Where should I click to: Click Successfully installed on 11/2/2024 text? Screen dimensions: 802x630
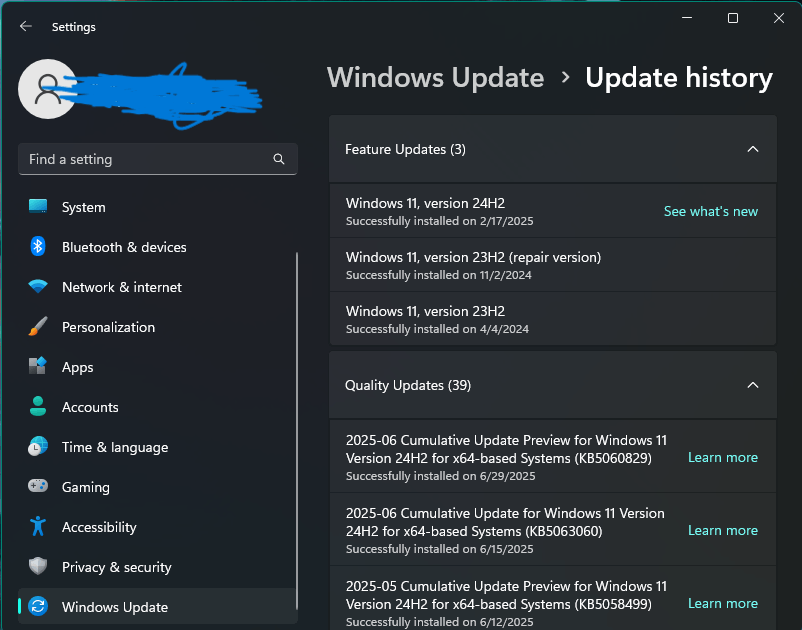pos(439,275)
